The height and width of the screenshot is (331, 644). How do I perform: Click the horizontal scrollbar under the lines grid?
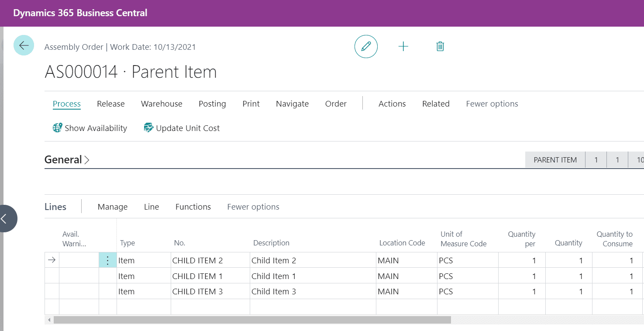pos(252,320)
